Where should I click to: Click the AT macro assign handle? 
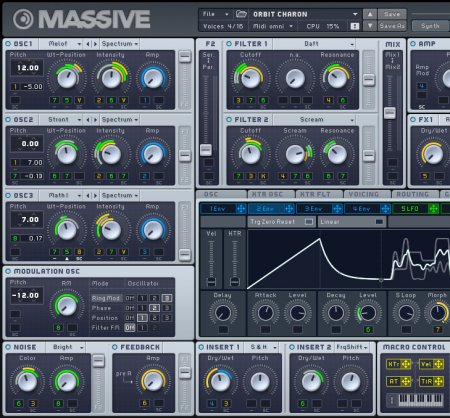tap(406, 381)
